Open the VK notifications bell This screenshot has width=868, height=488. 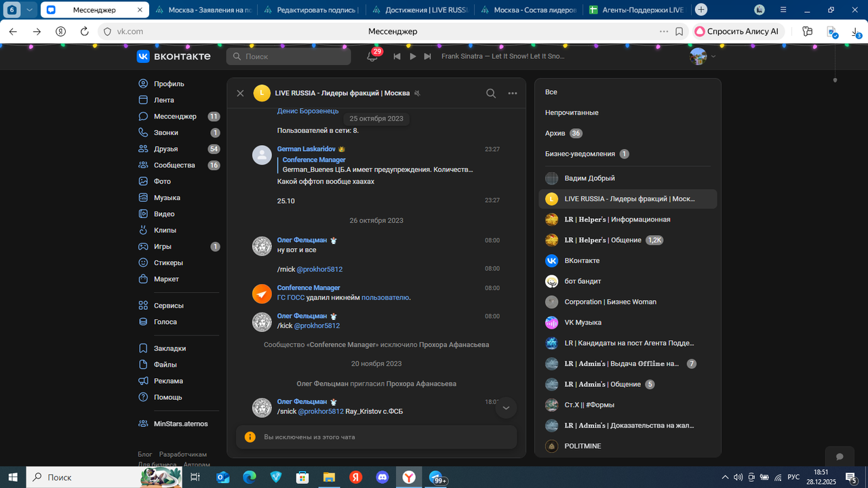[372, 56]
